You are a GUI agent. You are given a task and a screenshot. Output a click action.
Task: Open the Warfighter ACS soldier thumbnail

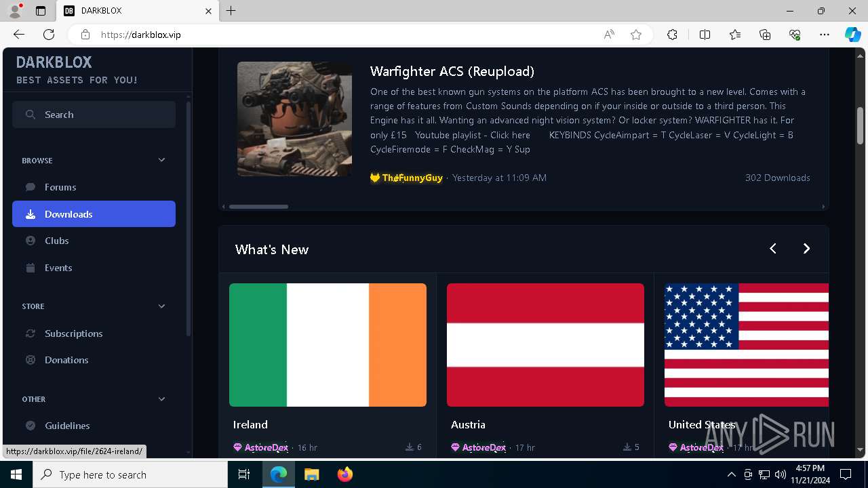(x=294, y=119)
